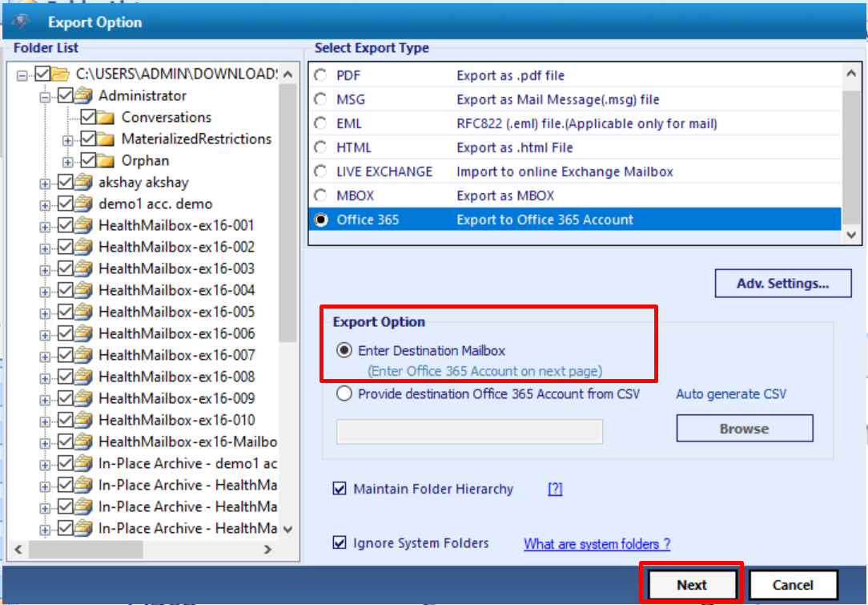Click the In-Place Archive - demo1 ac icon
The height and width of the screenshot is (605, 868).
point(83,462)
